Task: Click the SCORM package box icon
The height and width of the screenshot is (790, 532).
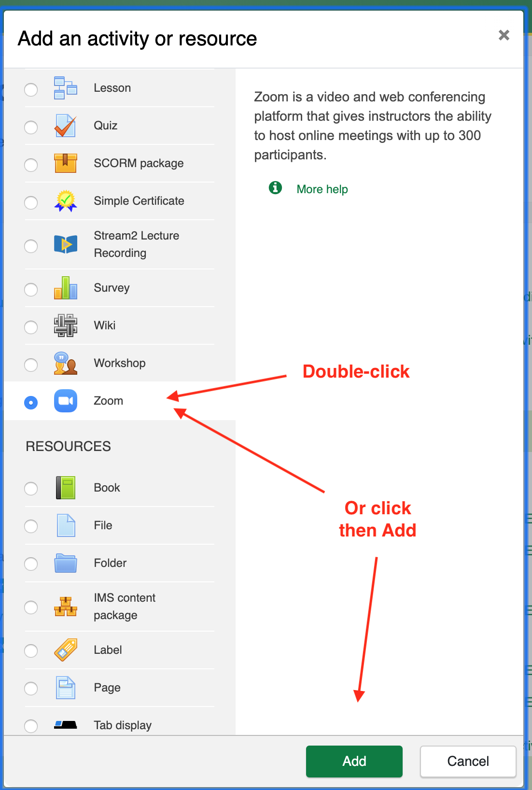Action: point(65,163)
